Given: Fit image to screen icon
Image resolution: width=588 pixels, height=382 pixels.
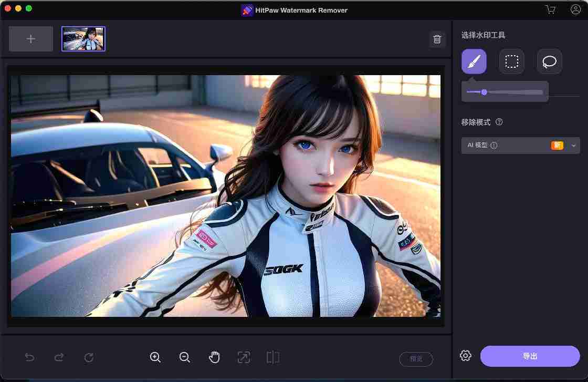Looking at the screenshot, I should [244, 357].
